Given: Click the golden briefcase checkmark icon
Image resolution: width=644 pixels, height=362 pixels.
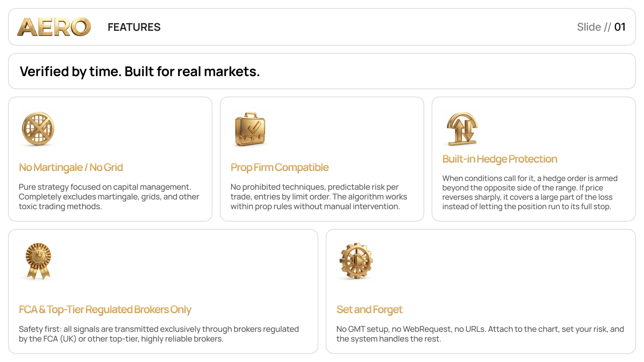Looking at the screenshot, I should pos(250,129).
